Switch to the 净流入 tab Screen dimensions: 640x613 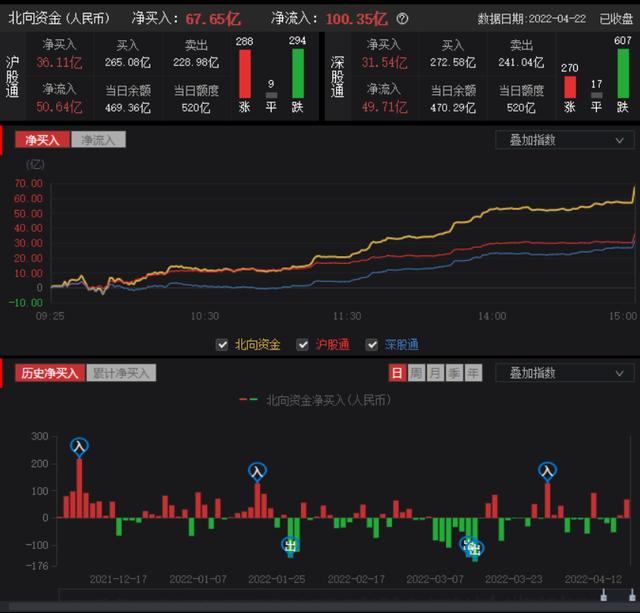click(x=98, y=140)
